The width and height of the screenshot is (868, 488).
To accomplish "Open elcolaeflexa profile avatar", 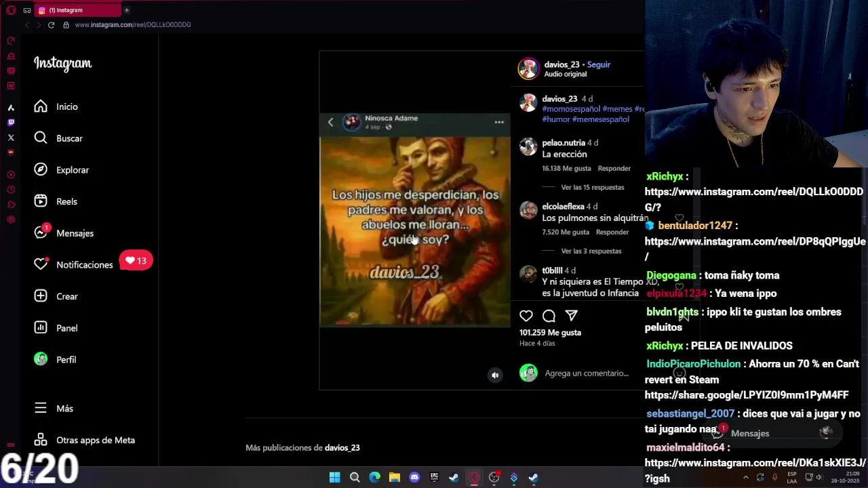I will pos(528,210).
